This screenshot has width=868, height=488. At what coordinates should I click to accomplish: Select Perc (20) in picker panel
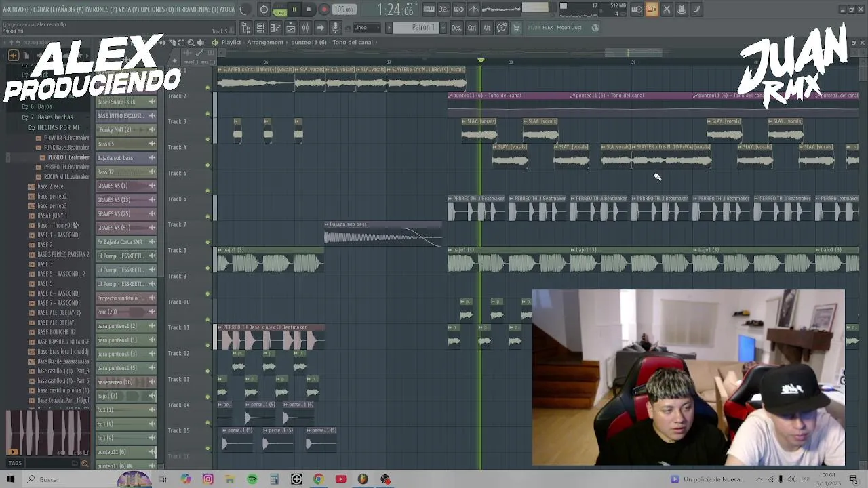click(x=126, y=312)
